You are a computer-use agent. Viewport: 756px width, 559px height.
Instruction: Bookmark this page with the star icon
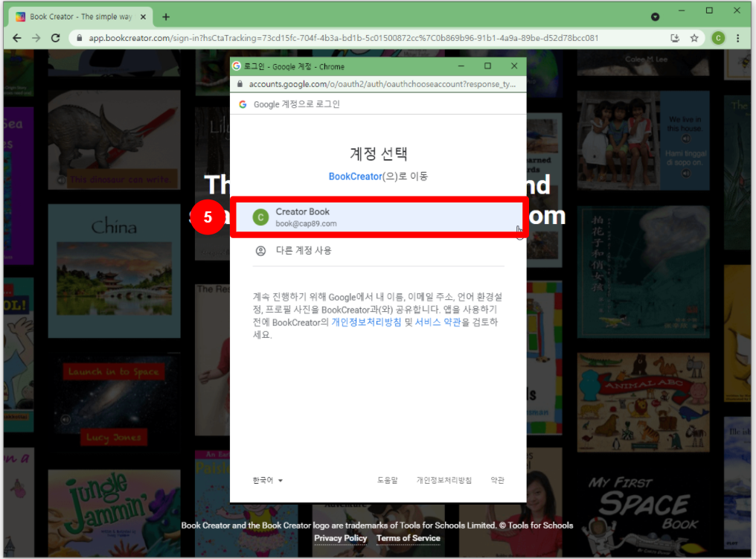coord(694,38)
